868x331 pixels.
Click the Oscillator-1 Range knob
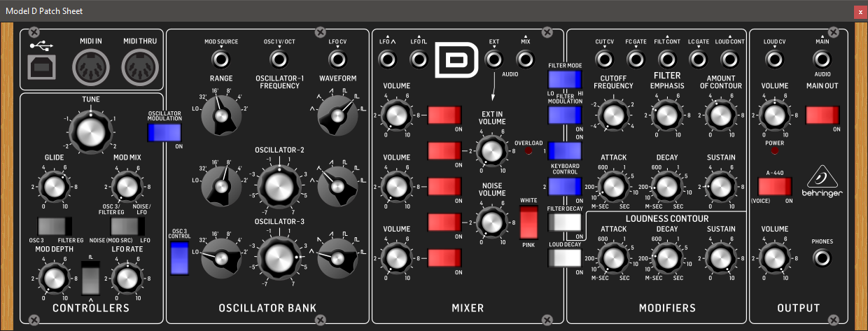[221, 115]
